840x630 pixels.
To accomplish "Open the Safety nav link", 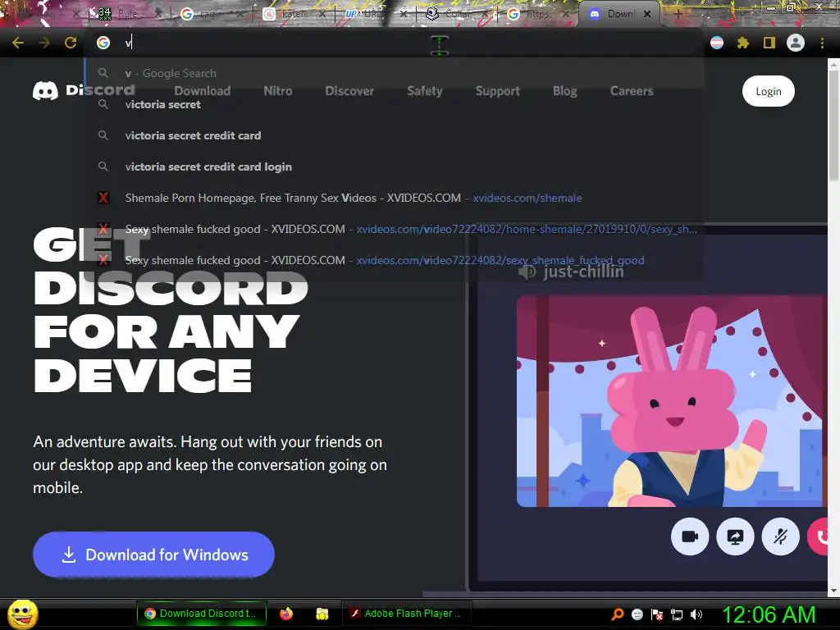I will point(425,91).
